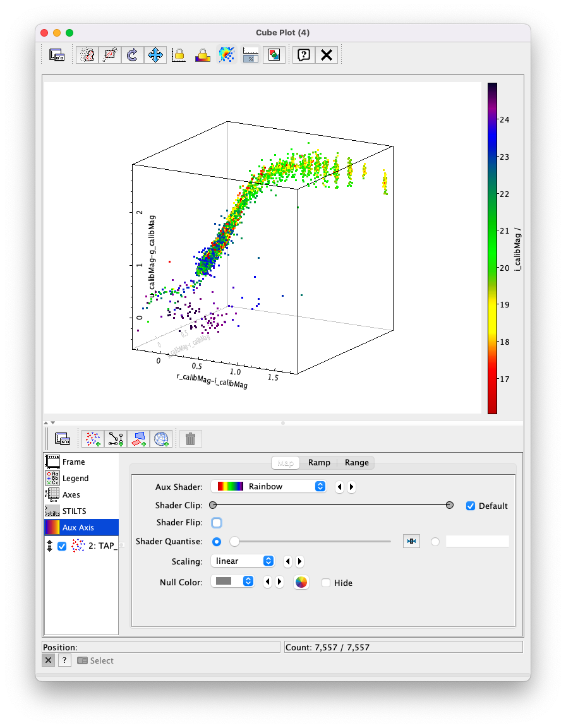Screen dimensions: 566x728
Task: Open the Aux Shader Rainbow dropdown
Action: click(268, 487)
